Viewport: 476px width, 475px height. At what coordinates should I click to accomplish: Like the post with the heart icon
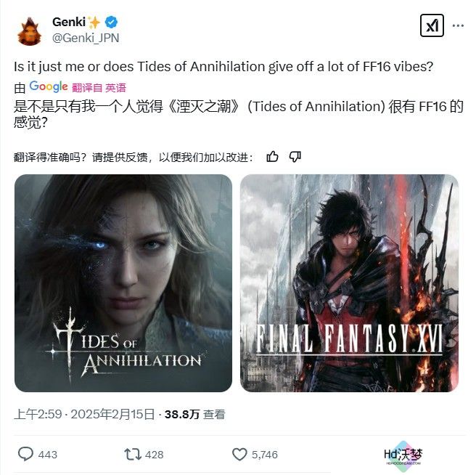coord(239,455)
